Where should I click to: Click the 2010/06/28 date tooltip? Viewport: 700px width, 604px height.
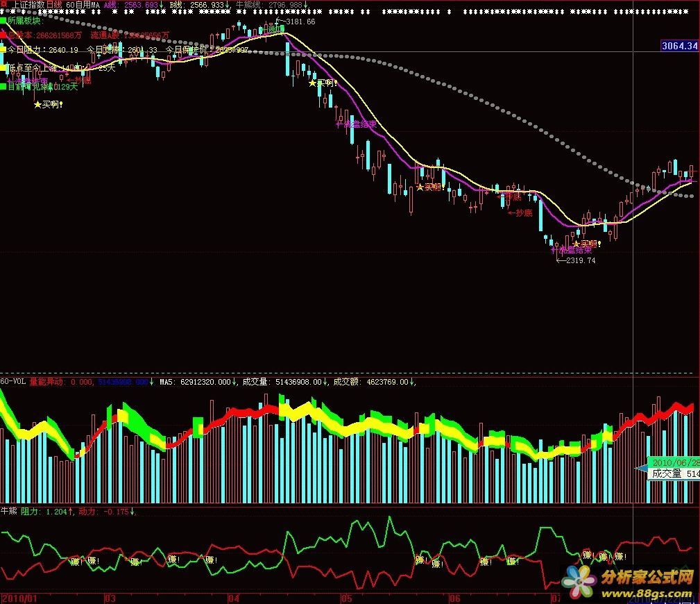[x=674, y=462]
